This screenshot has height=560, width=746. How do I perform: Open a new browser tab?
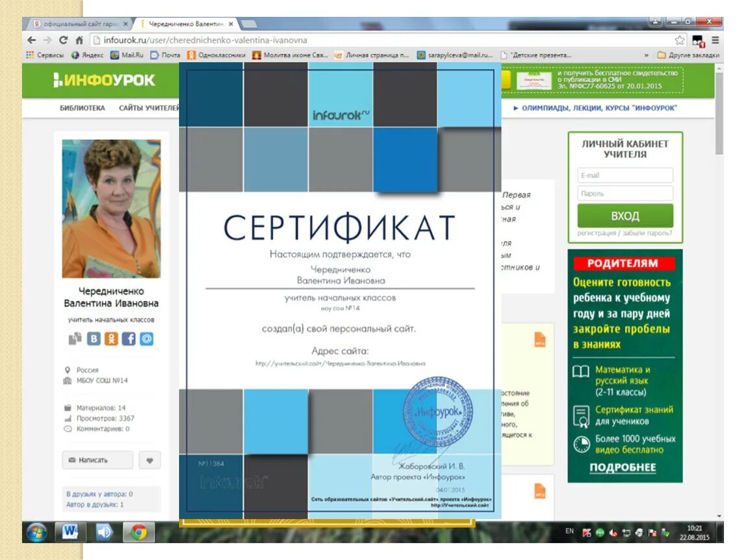click(249, 24)
